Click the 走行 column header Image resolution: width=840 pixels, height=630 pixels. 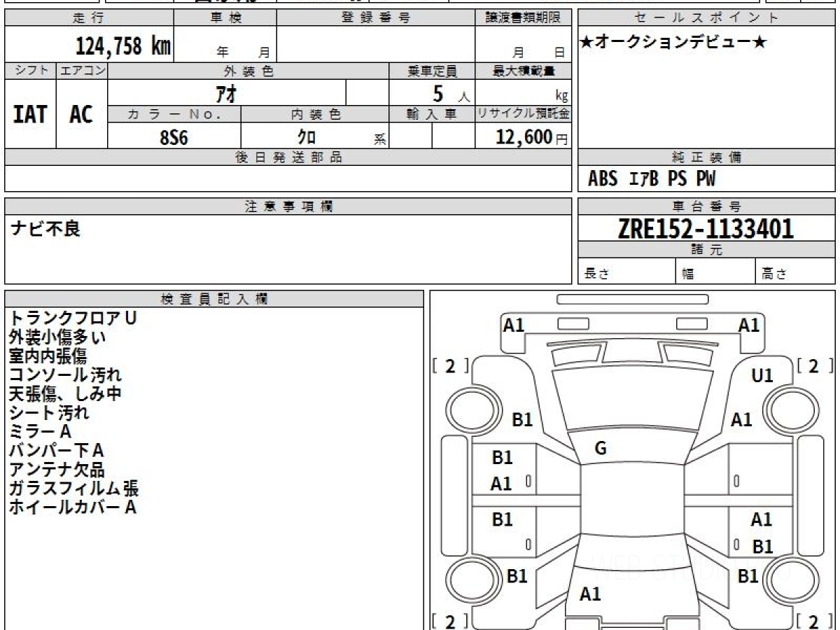click(x=89, y=18)
